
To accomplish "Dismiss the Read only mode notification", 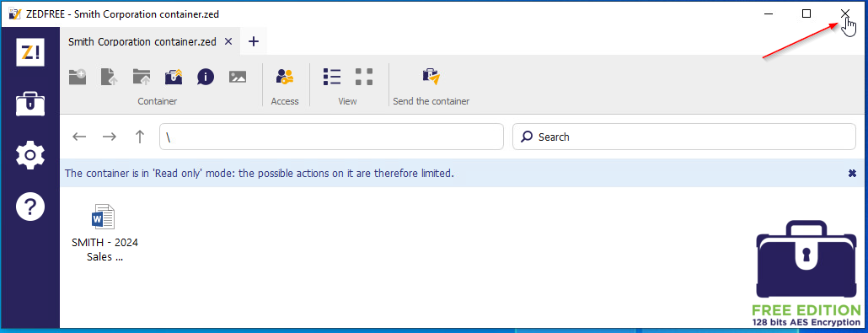I will [x=853, y=174].
